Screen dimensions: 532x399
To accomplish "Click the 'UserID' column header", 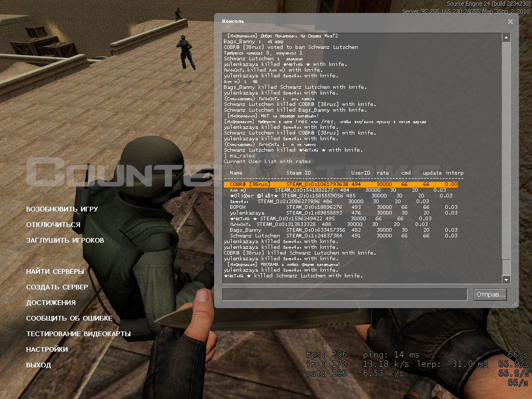I will [x=361, y=172].
